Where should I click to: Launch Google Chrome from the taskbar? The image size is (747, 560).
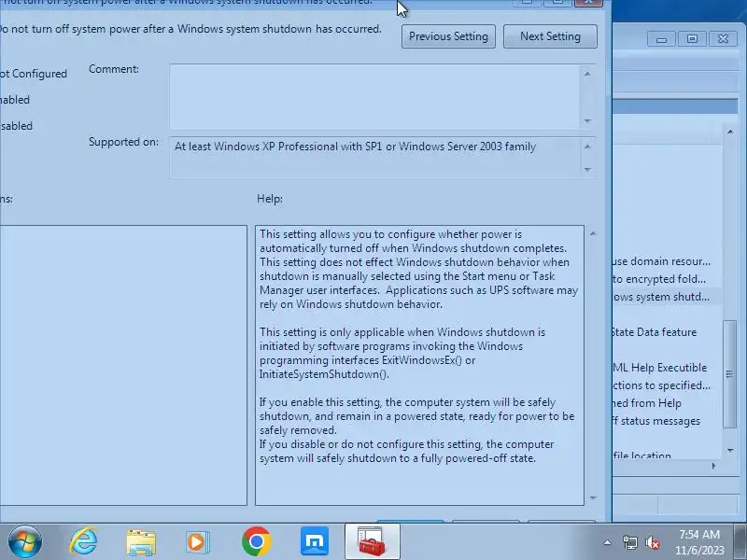pyautogui.click(x=256, y=541)
